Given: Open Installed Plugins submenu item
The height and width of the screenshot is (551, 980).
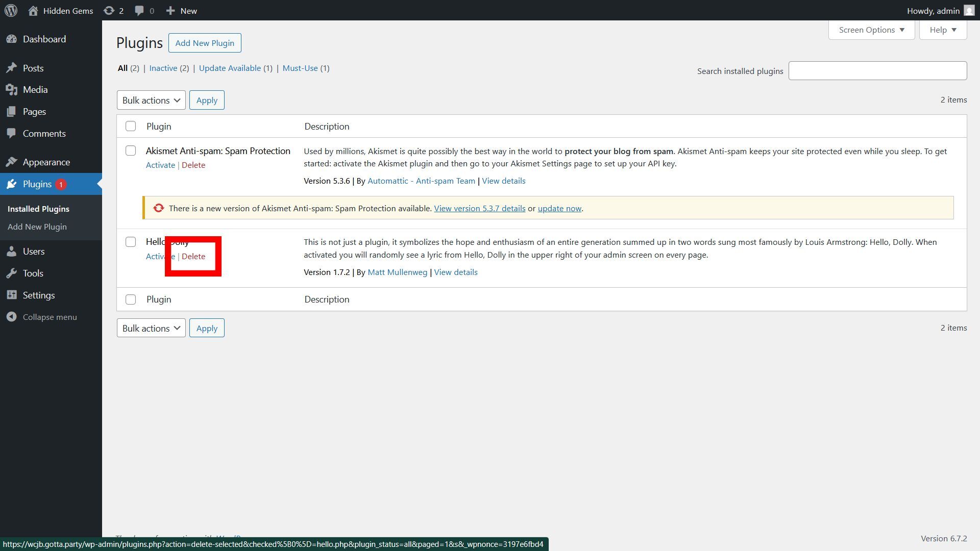Looking at the screenshot, I should click(38, 209).
